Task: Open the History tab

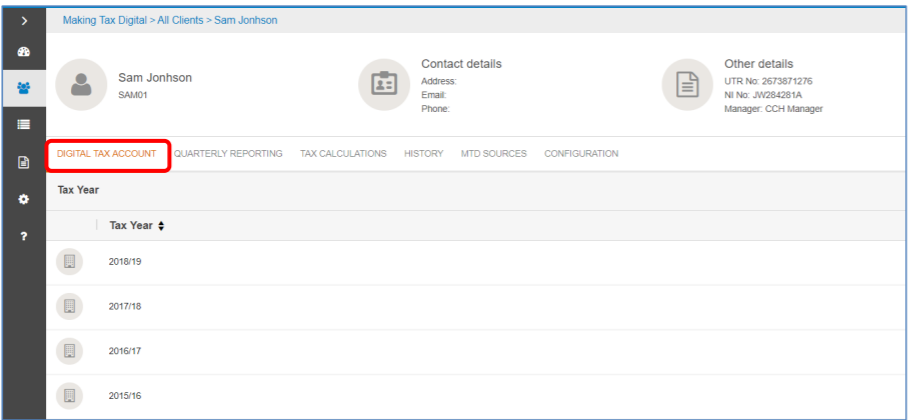Action: (424, 154)
